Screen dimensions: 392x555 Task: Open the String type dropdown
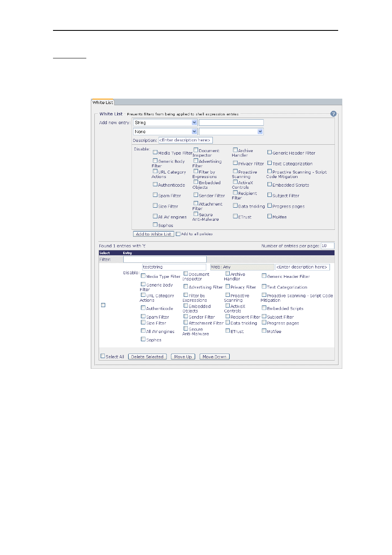pyautogui.click(x=165, y=123)
